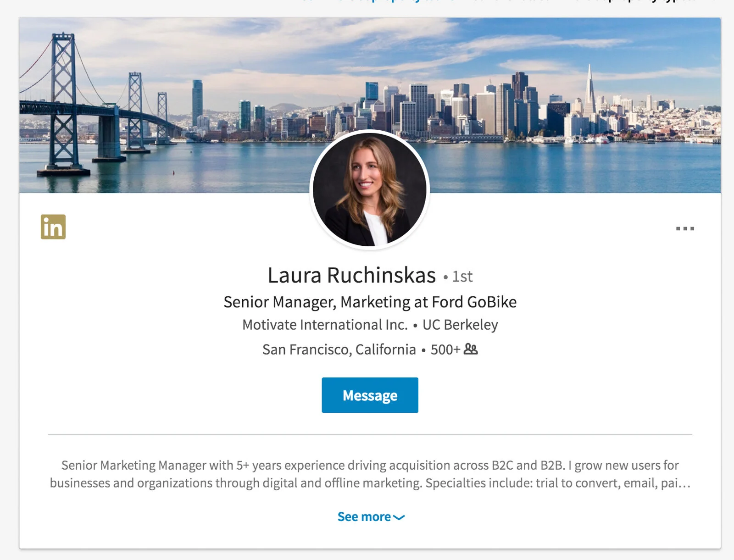This screenshot has width=734, height=560.
Task: Open the UC Berkeley education link
Action: click(460, 325)
